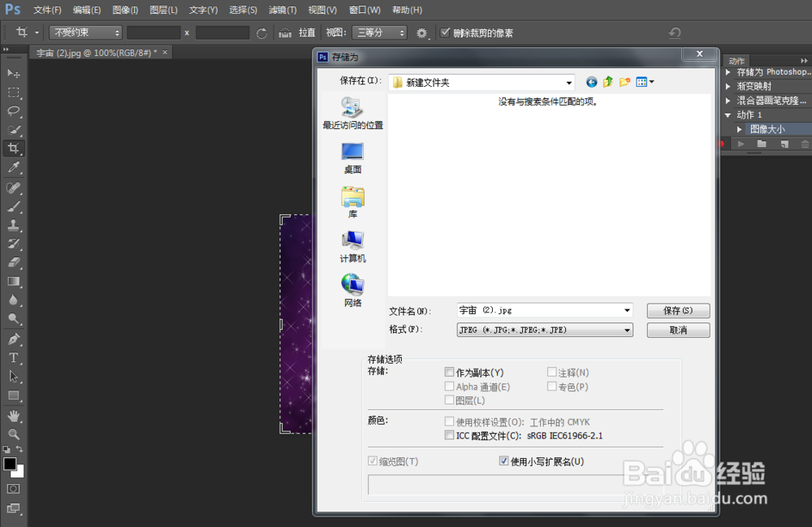The height and width of the screenshot is (527, 812).
Task: Open the view menu icon in dialog
Action: (645, 82)
